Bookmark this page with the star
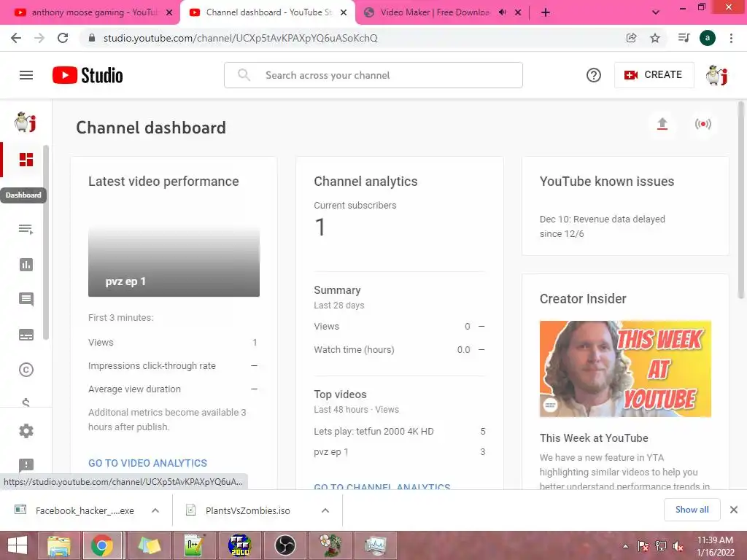Image resolution: width=747 pixels, height=560 pixels. point(655,38)
